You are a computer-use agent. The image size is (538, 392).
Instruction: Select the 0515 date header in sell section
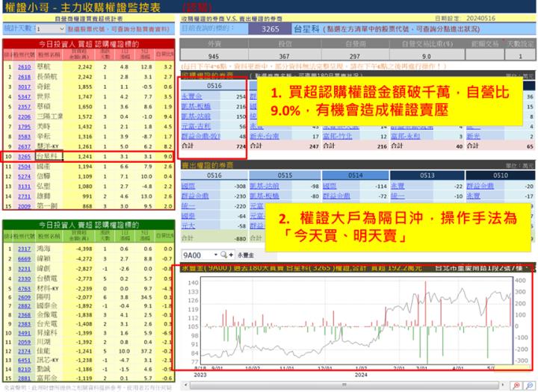pyautogui.click(x=285, y=175)
